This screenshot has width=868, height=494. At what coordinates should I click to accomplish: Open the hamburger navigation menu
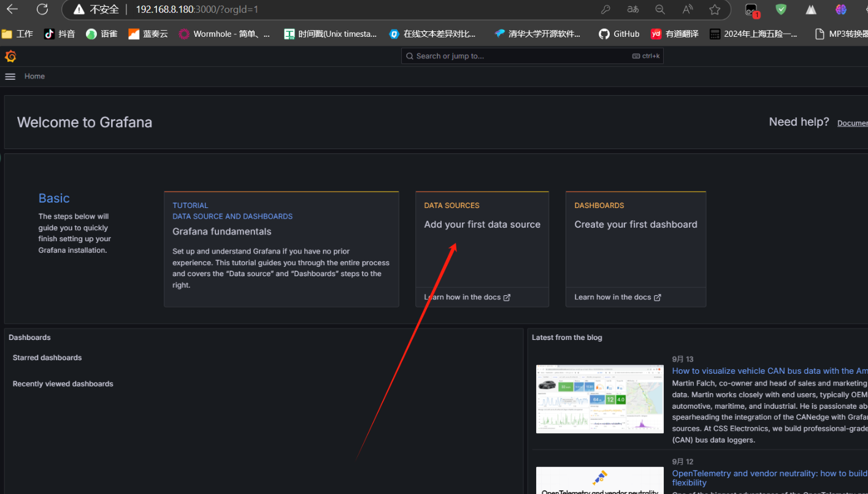[10, 76]
